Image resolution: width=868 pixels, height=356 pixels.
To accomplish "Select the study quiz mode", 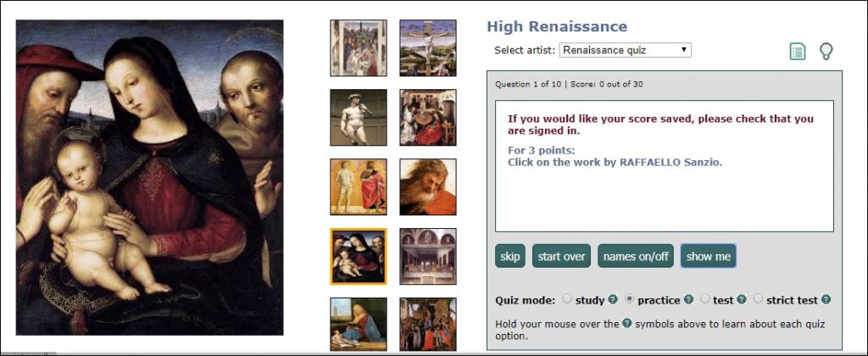I will tap(567, 299).
